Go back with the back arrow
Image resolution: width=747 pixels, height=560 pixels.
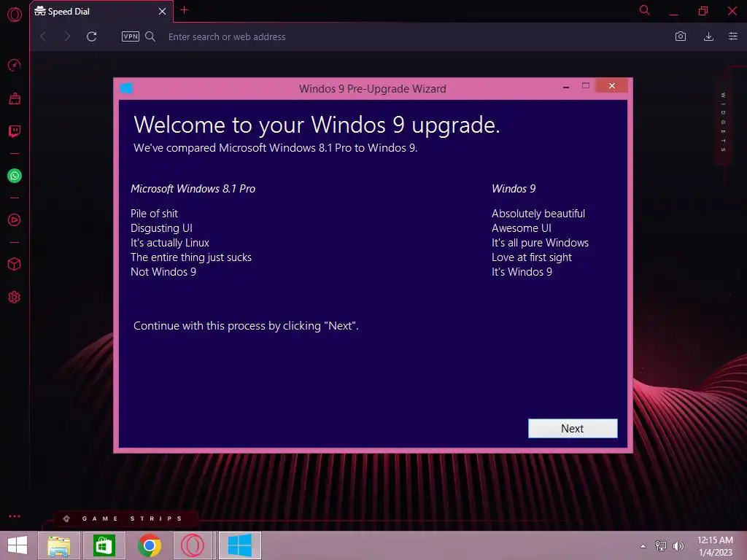coord(43,36)
